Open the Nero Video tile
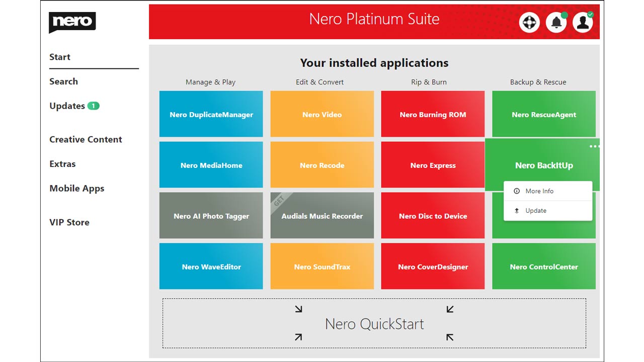644x362 pixels. click(322, 114)
